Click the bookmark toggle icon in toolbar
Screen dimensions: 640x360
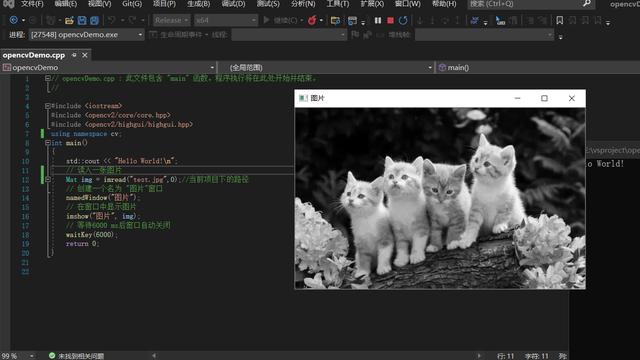tap(560, 20)
